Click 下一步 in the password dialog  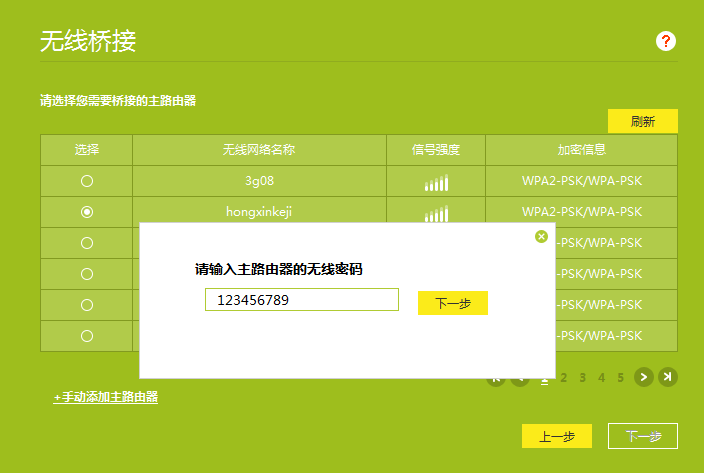[453, 303]
